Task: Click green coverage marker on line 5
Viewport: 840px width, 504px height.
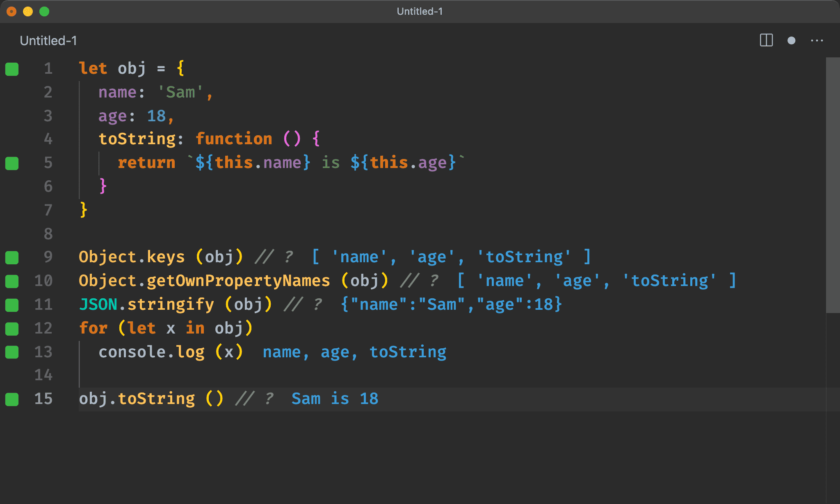Action: (12, 163)
